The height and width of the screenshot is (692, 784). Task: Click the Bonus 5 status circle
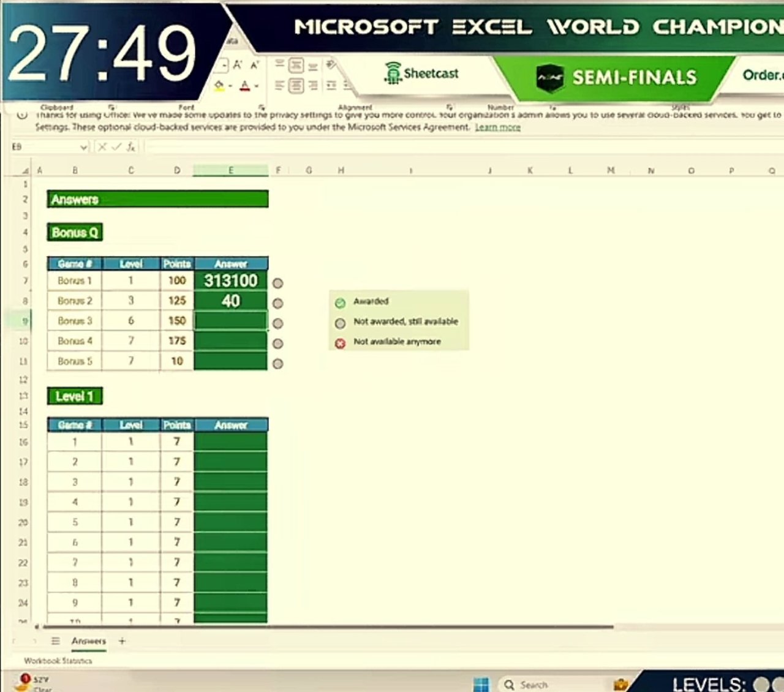pyautogui.click(x=278, y=364)
